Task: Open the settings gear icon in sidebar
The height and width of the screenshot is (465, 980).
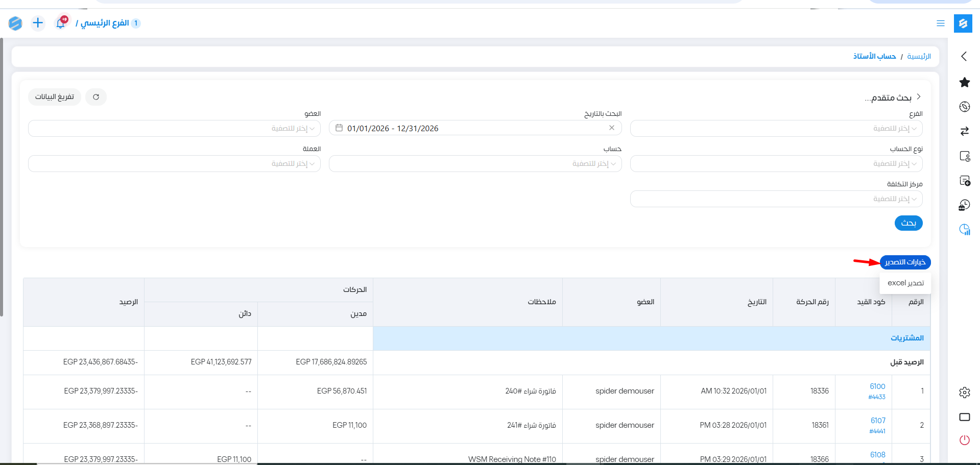Action: click(x=964, y=393)
